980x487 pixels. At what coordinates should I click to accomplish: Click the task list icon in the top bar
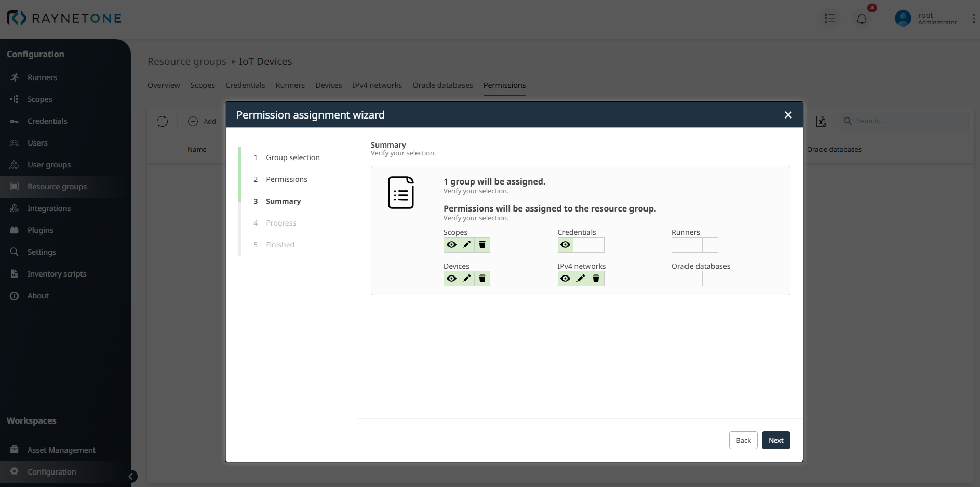(829, 18)
